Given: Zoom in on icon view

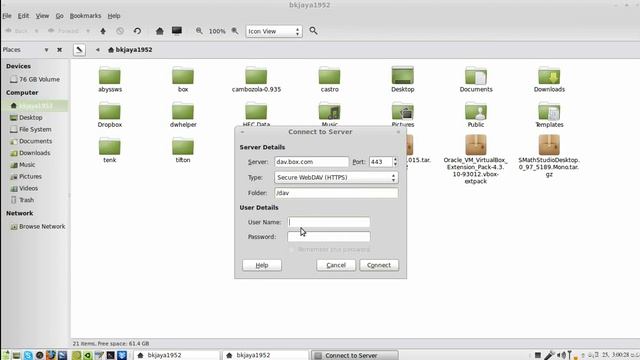Looking at the screenshot, I should click(x=235, y=31).
